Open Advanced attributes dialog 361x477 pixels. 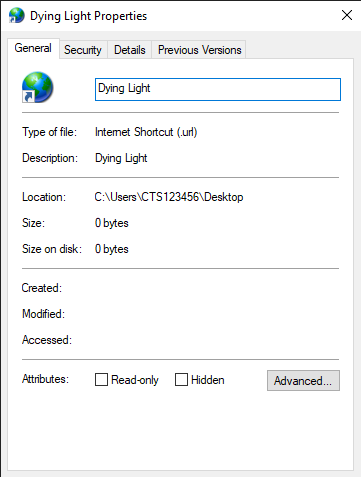(303, 380)
